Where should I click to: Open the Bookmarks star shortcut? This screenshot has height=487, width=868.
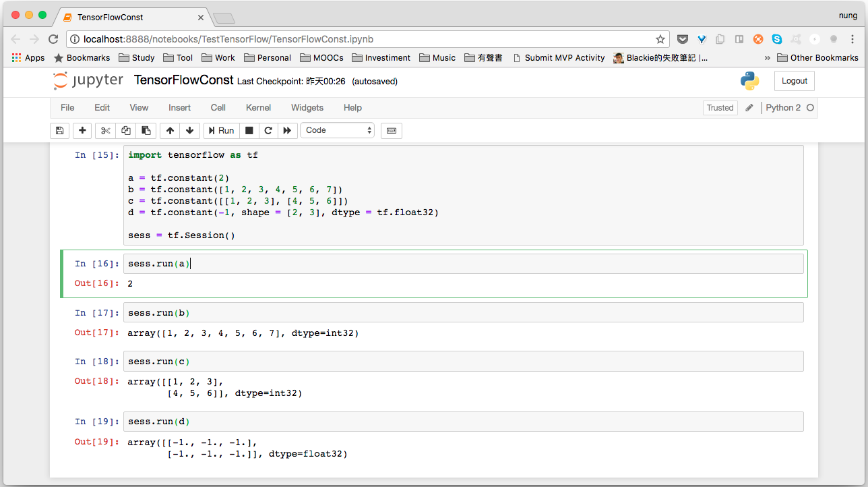pyautogui.click(x=82, y=58)
